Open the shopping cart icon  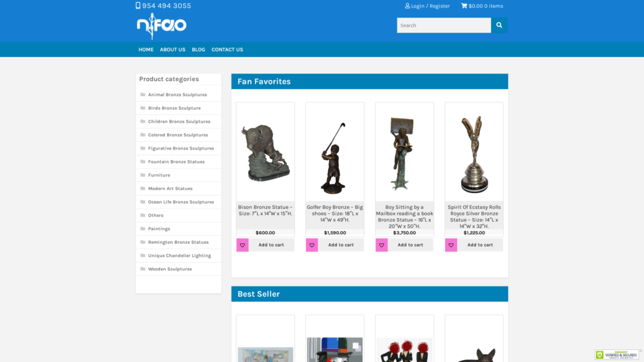coord(464,6)
